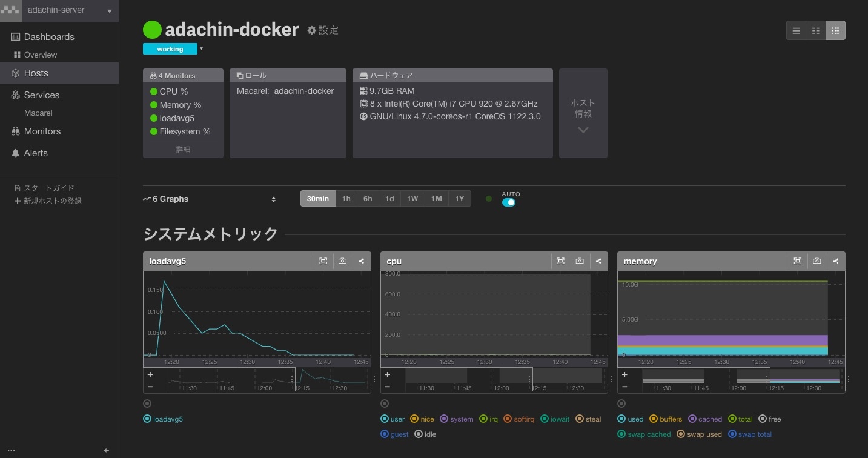Click the camera snapshot icon on loadavg5 graph
Viewport: 868px width, 458px height.
tap(342, 261)
